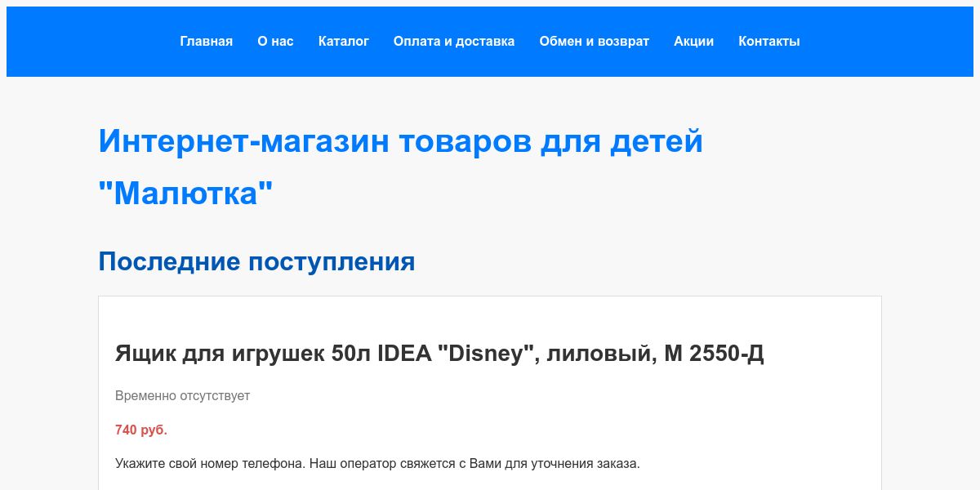Screen dimensions: 980x490
Task: Open the Контакты page
Action: (769, 42)
